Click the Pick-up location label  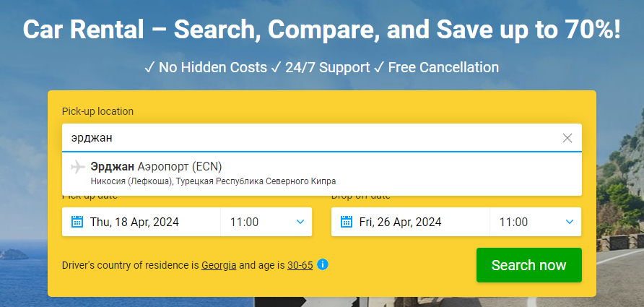(97, 111)
